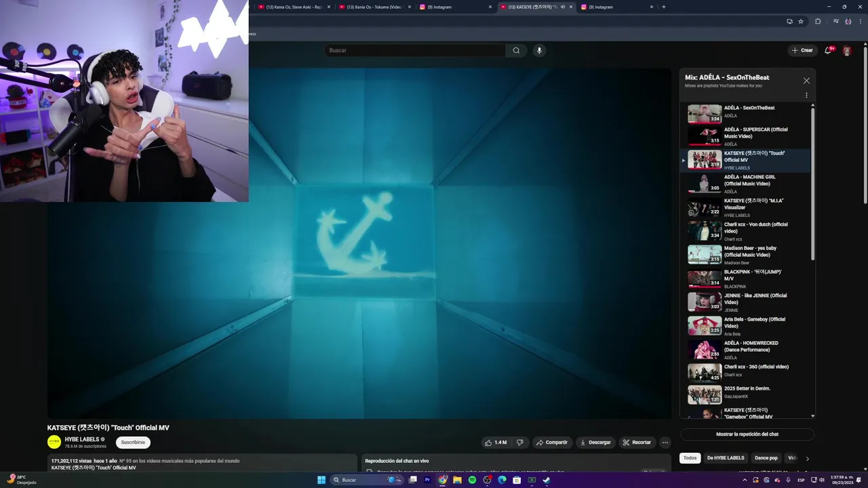The height and width of the screenshot is (488, 868).
Task: Open Chrome extensions puzzle icon
Action: [818, 21]
